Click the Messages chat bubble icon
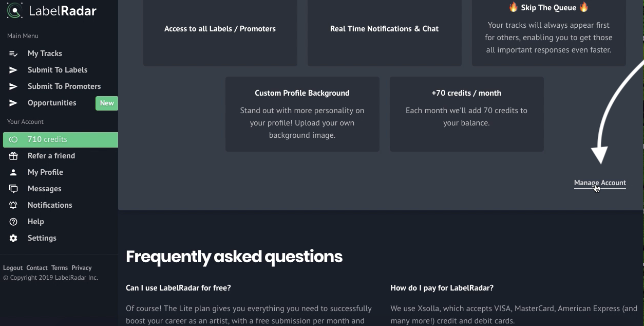The height and width of the screenshot is (326, 644). (13, 189)
